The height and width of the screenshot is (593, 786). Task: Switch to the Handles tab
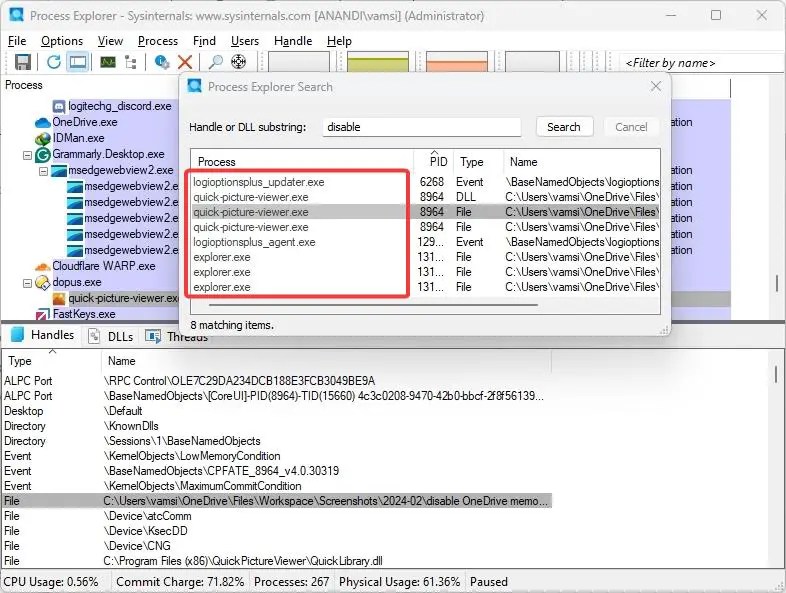43,335
